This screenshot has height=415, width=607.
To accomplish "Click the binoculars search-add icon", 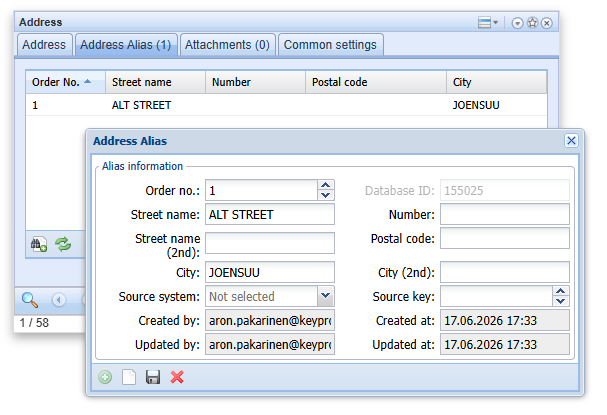I will click(39, 244).
